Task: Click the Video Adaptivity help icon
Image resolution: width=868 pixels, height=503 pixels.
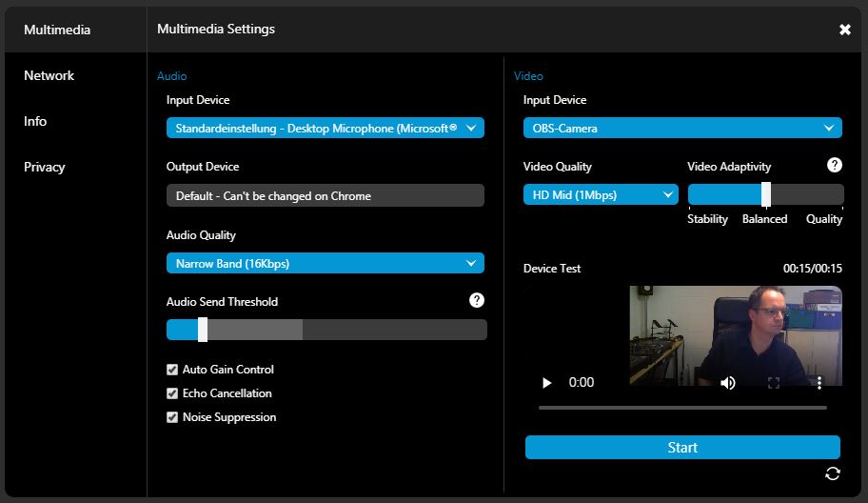Action: tap(834, 165)
